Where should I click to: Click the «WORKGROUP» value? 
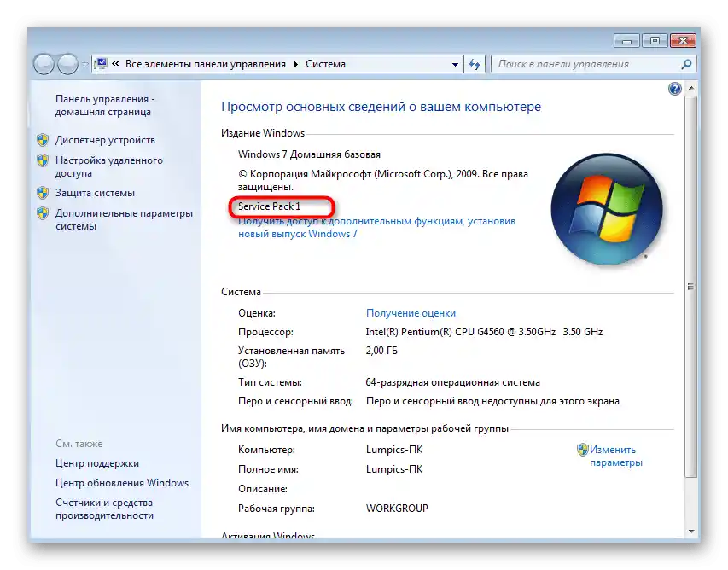(397, 509)
